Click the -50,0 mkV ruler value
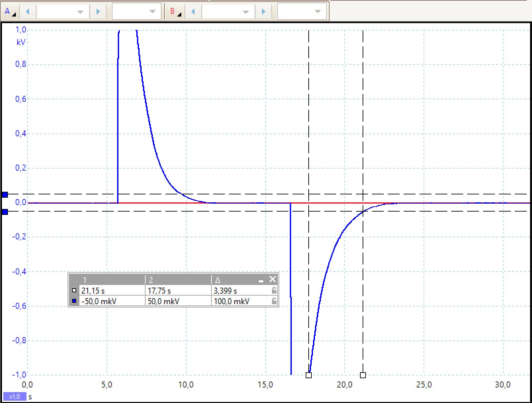Screen dimensions: 532x403 pyautogui.click(x=99, y=301)
